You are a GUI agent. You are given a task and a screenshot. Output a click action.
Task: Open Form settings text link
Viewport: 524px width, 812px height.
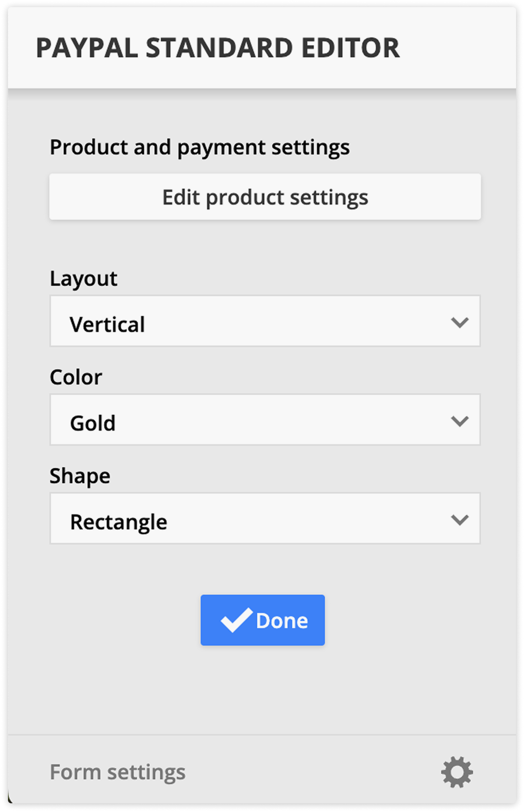point(117,773)
